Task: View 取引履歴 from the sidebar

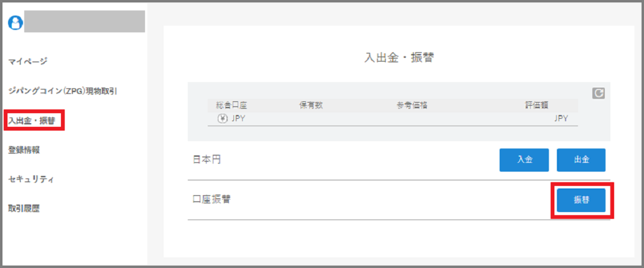Action: tap(24, 209)
